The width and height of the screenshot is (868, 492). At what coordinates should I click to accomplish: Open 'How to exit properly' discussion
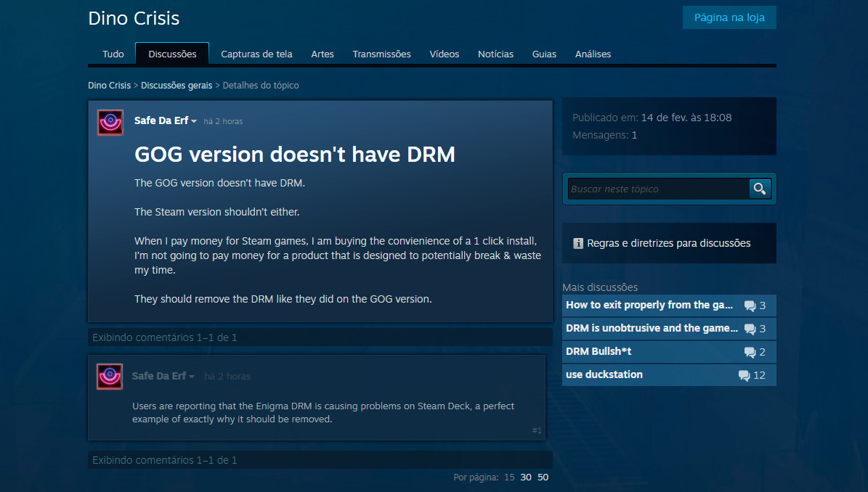(649, 306)
